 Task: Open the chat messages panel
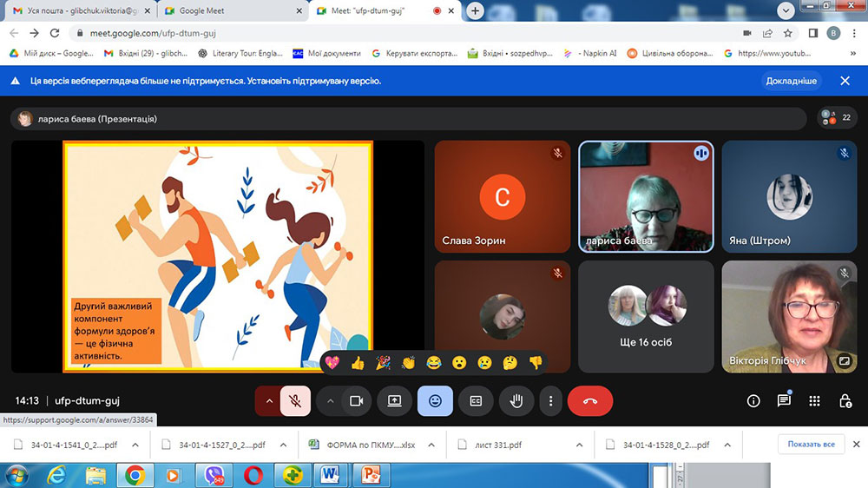click(x=784, y=400)
